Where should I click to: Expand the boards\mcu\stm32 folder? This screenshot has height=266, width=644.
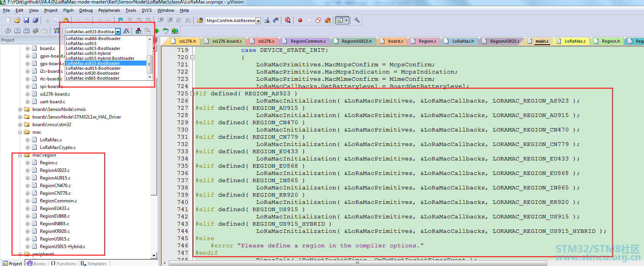point(20,125)
